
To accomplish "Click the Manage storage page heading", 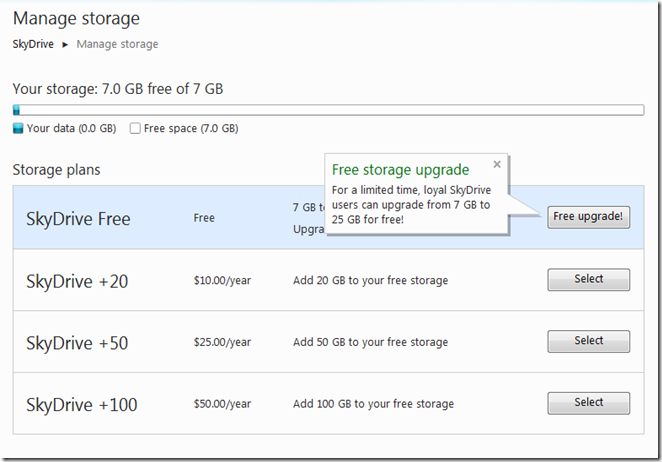I will pyautogui.click(x=76, y=18).
